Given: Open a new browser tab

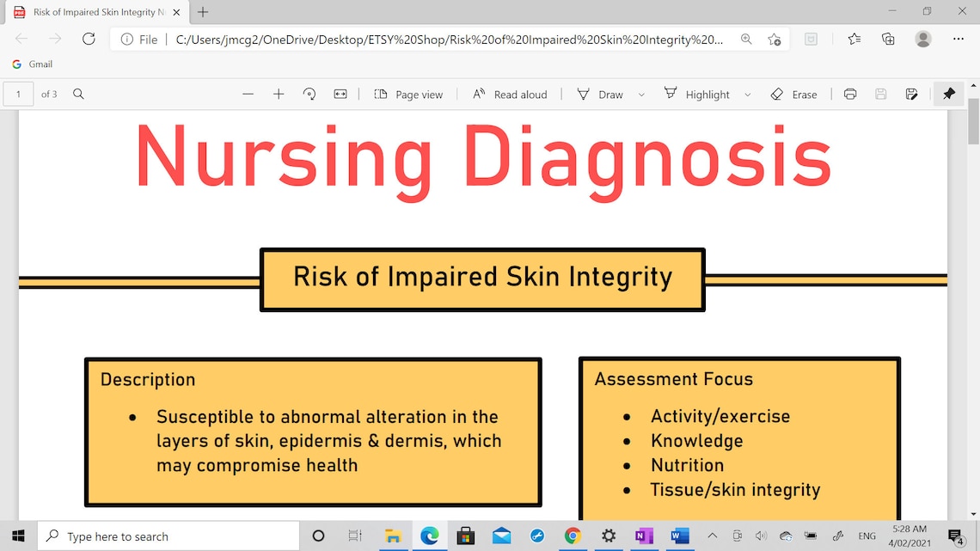Looking at the screenshot, I should pos(201,12).
